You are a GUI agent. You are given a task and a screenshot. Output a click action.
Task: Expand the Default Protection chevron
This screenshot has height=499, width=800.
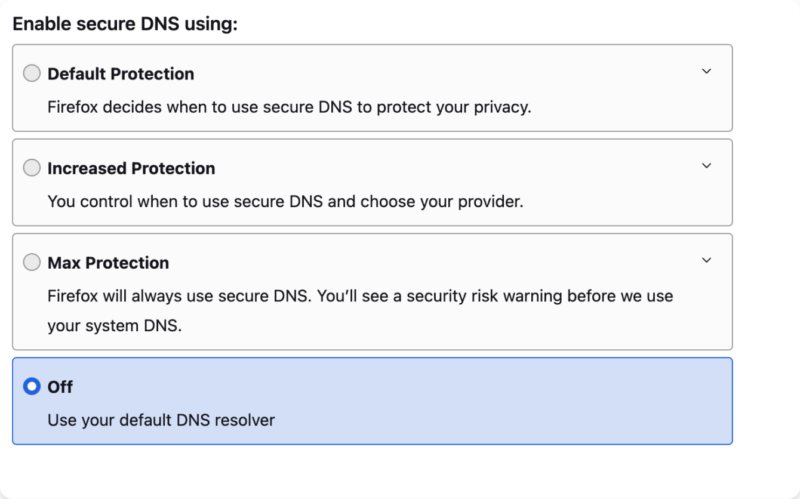pyautogui.click(x=706, y=71)
